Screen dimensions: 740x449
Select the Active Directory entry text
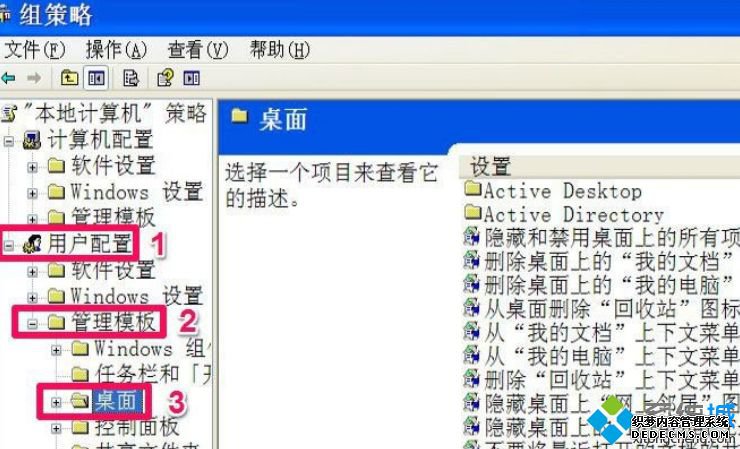(x=574, y=215)
